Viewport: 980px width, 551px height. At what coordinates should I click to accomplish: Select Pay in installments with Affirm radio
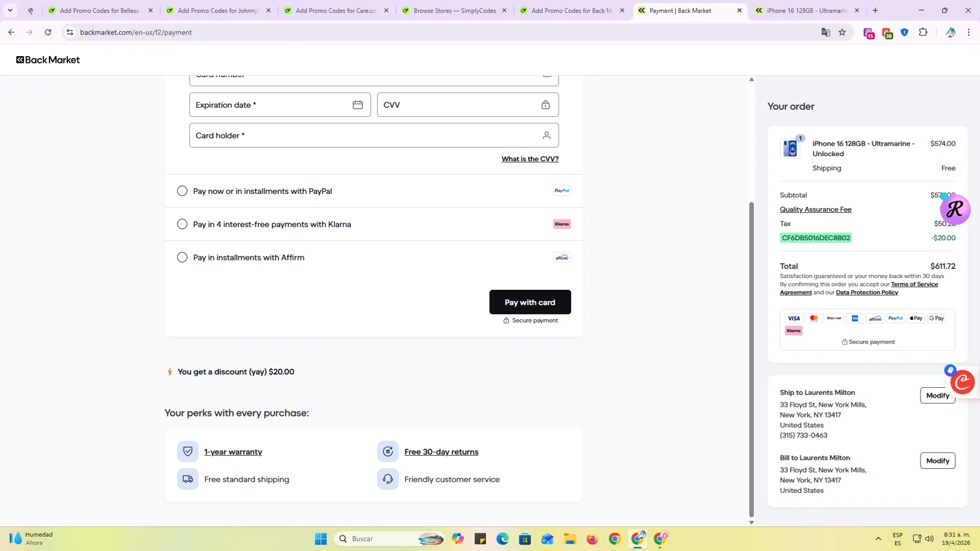tap(182, 257)
